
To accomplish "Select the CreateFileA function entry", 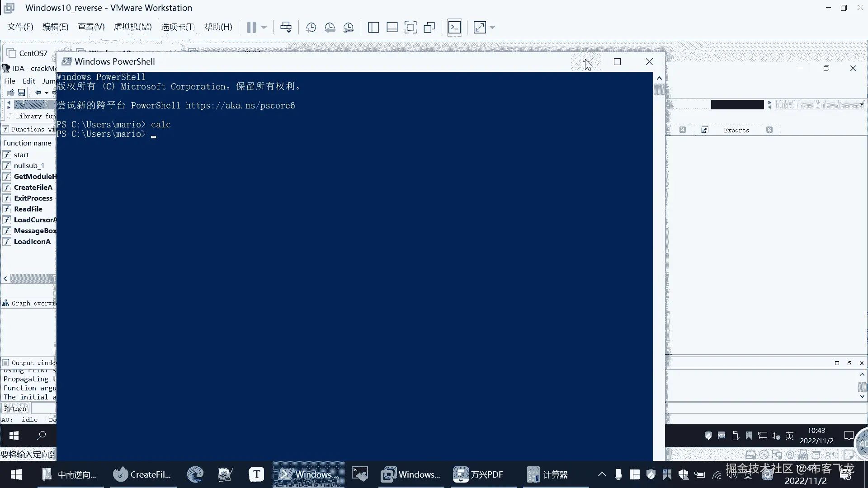I will click(33, 188).
